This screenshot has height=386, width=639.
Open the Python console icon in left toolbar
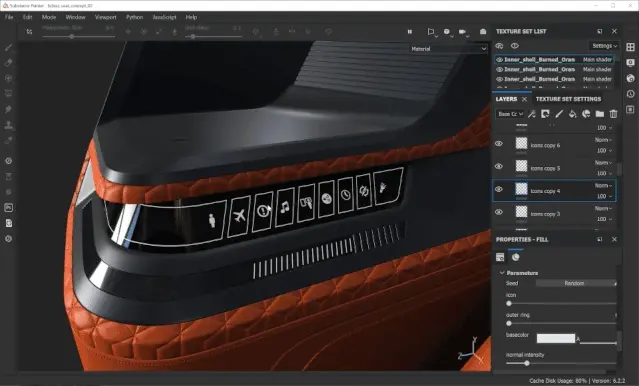(x=9, y=207)
